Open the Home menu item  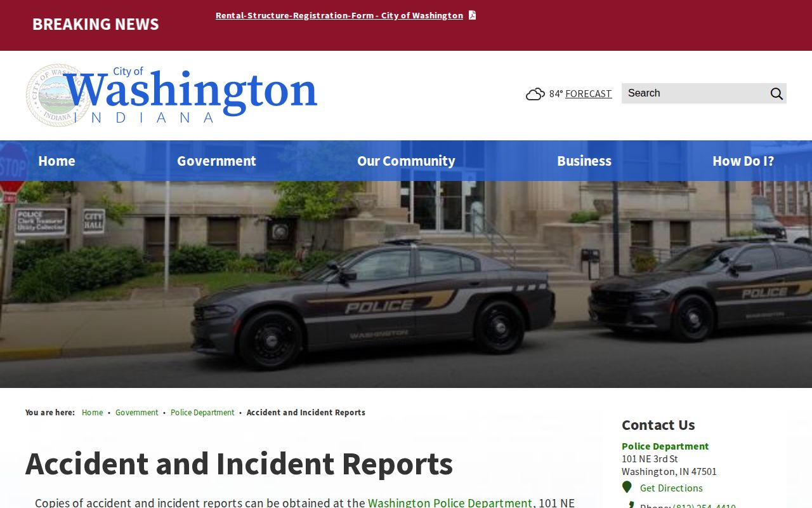(x=56, y=161)
